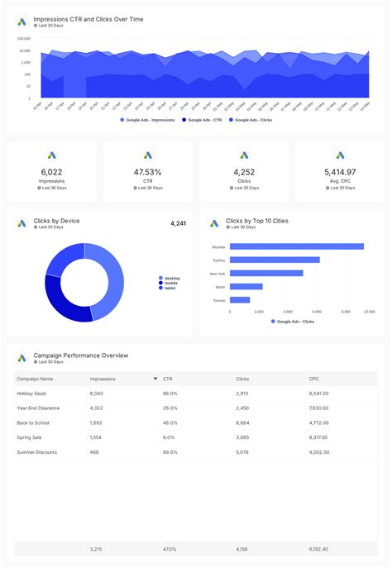Sort table by Campaign Name column header
The image size is (392, 568).
pos(35,379)
